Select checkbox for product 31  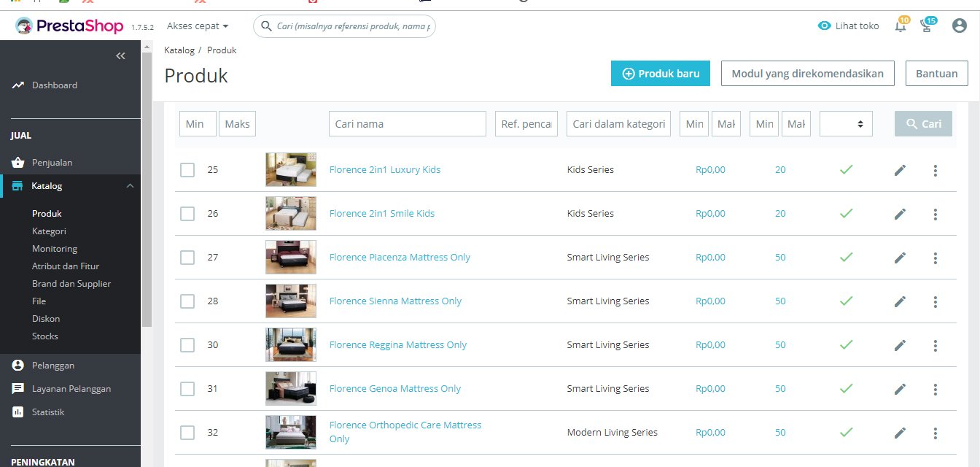point(187,389)
